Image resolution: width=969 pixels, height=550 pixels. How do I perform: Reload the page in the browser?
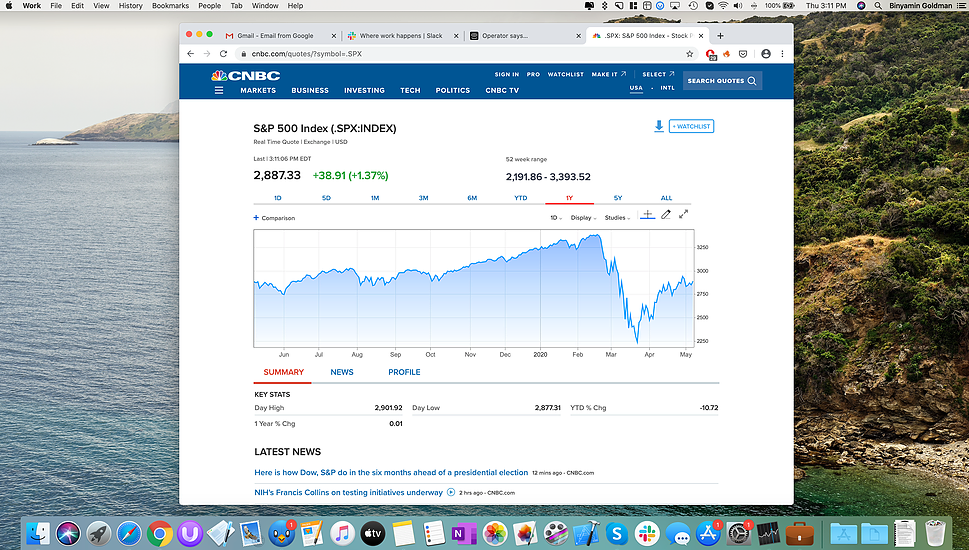click(223, 53)
